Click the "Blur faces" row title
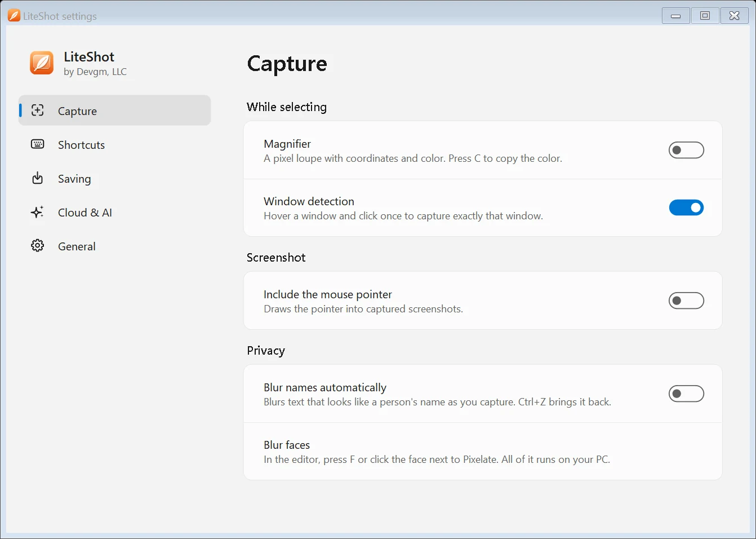Image resolution: width=756 pixels, height=539 pixels. tap(287, 445)
